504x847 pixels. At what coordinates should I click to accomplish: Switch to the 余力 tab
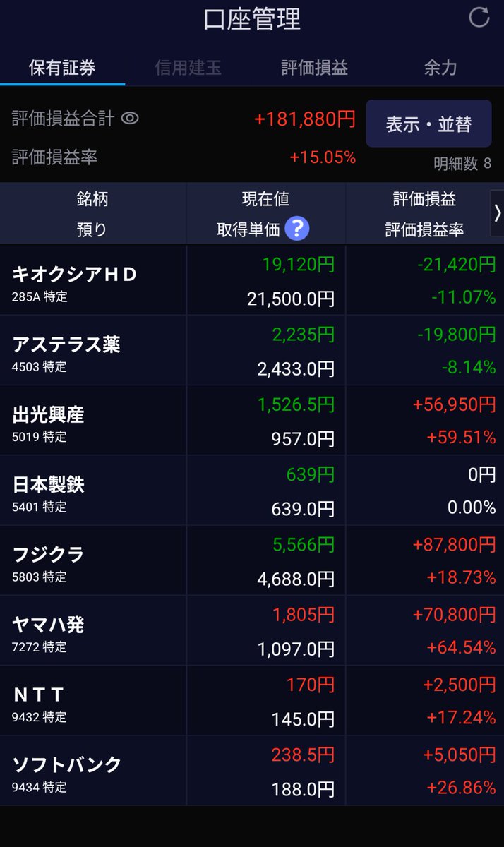tap(440, 68)
